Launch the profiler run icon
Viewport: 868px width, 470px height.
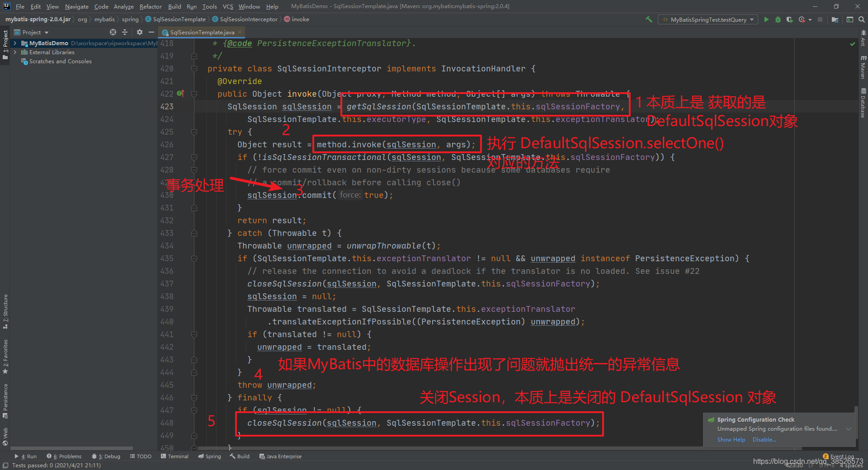(x=802, y=19)
